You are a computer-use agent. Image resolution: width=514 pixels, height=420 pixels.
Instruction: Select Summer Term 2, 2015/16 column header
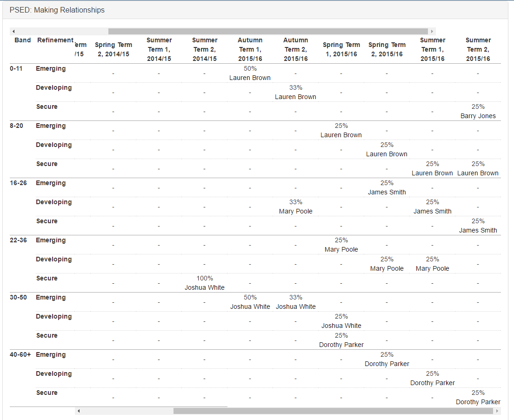(x=478, y=49)
